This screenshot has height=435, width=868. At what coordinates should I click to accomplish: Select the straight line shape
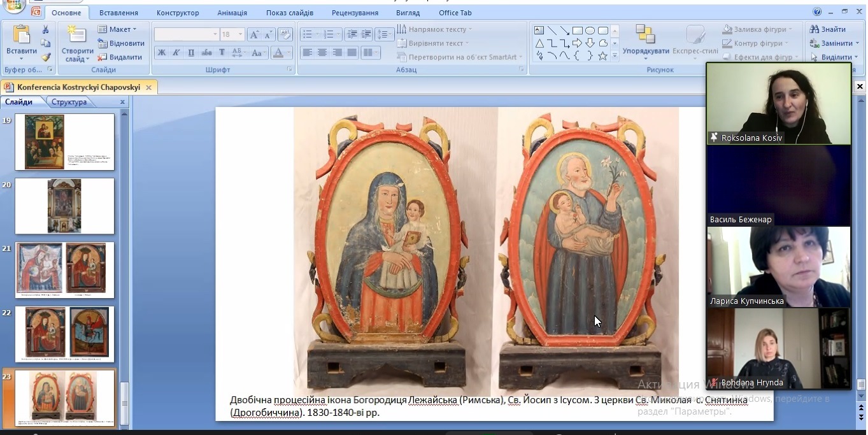(551, 30)
